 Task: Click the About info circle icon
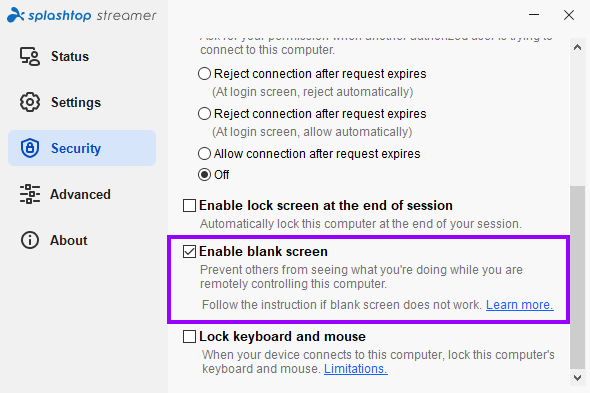30,240
